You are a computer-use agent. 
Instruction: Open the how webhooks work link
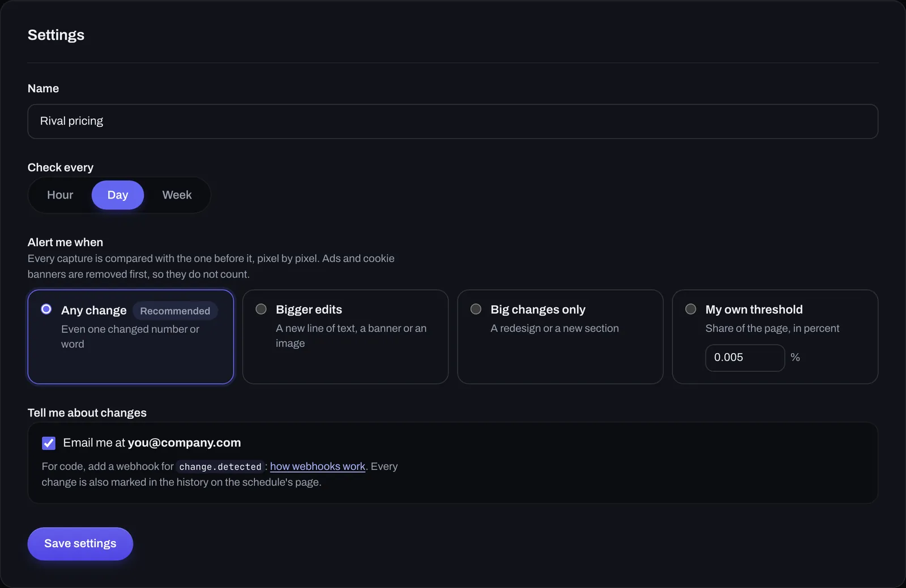318,466
